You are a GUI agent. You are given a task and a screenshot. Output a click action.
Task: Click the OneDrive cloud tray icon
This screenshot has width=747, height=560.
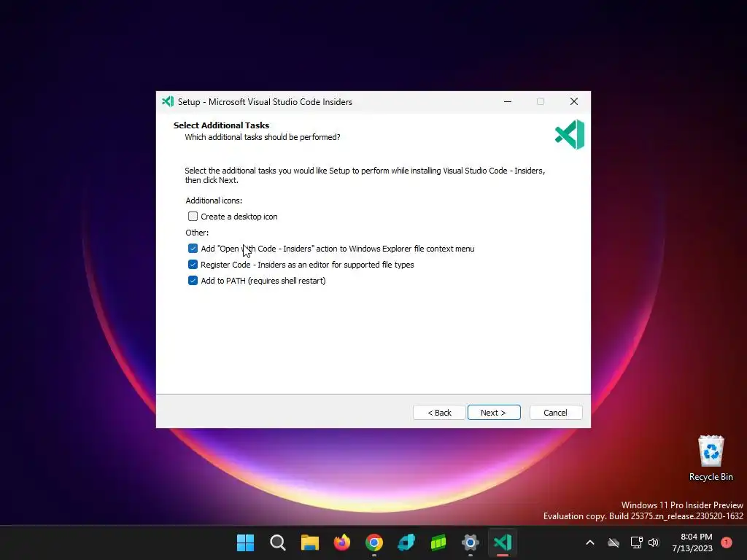point(614,542)
